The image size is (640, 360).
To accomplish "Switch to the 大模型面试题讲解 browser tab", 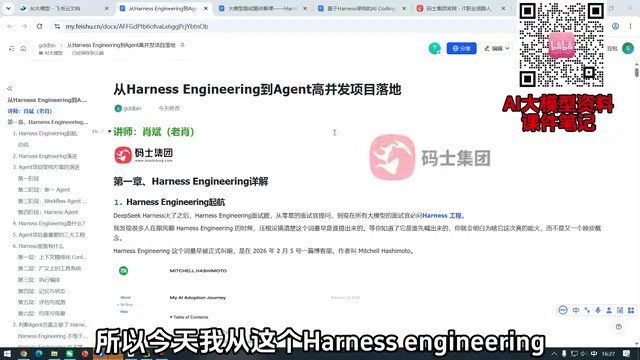I will tap(263, 8).
